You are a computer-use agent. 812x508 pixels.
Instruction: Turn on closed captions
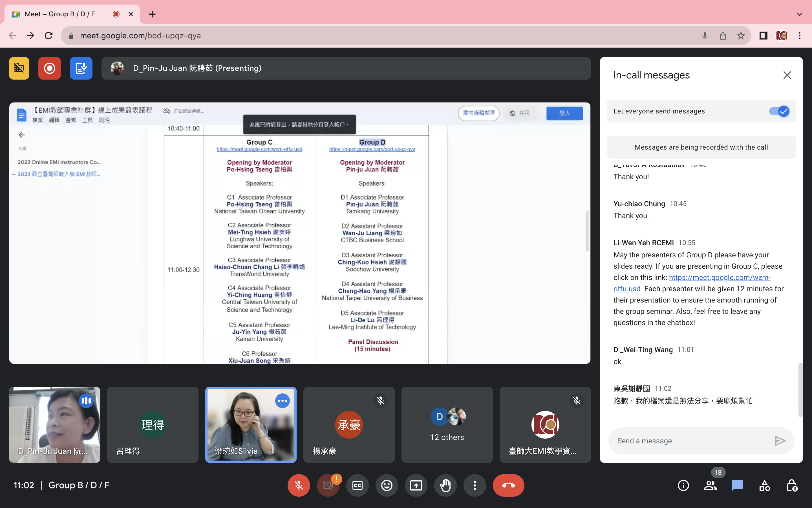coord(357,485)
